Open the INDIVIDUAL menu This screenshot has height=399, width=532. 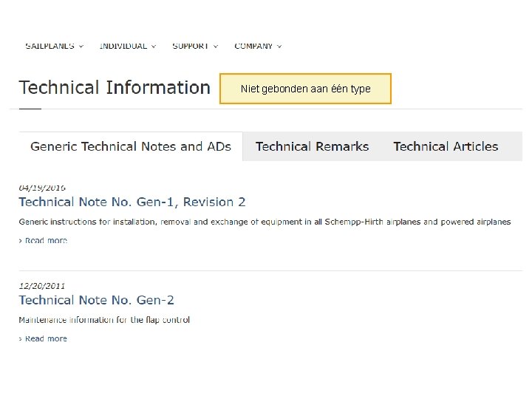point(123,46)
